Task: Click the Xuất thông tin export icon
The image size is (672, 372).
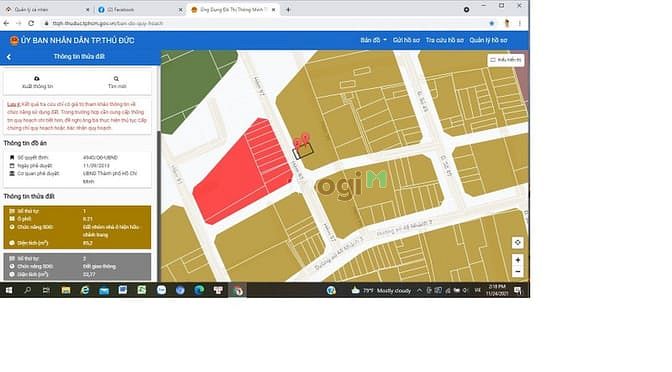Action: [x=37, y=78]
